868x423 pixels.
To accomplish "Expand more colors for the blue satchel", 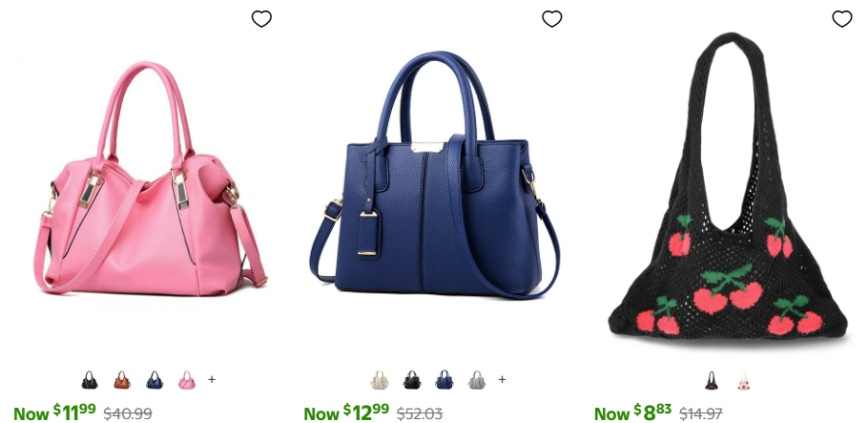I will (502, 380).
